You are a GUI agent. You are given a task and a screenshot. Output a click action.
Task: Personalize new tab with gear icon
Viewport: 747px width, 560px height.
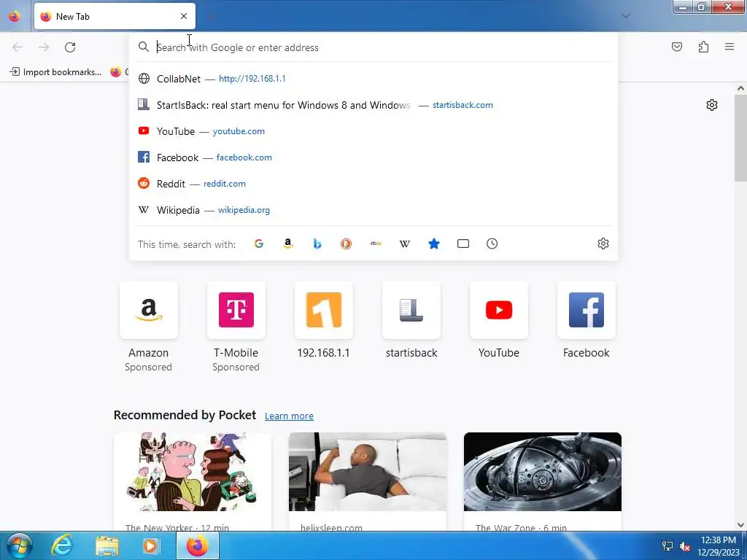[712, 105]
